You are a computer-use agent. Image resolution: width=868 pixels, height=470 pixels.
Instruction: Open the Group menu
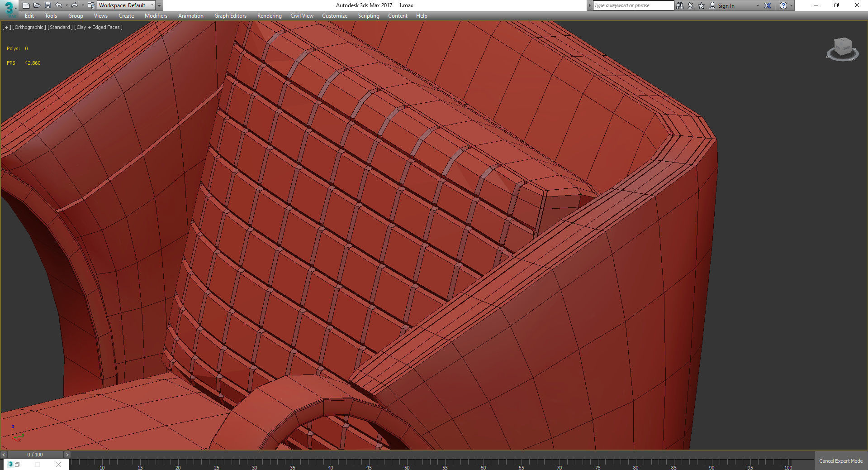tap(76, 16)
